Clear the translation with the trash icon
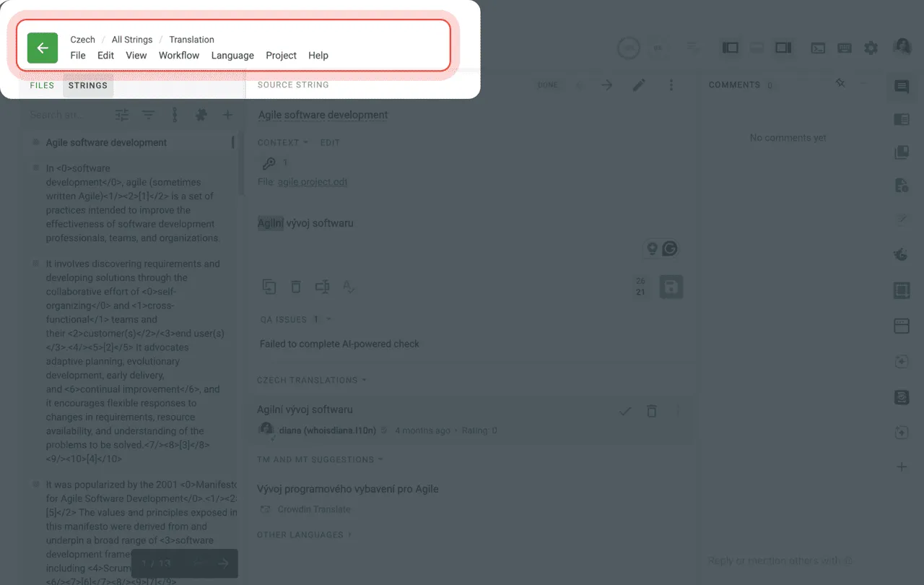 pyautogui.click(x=296, y=287)
